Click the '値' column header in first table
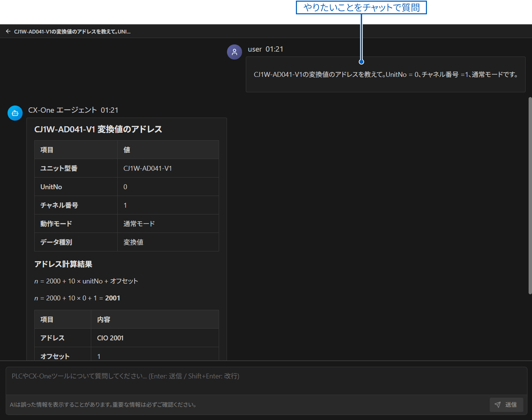532x420 pixels. [168, 150]
